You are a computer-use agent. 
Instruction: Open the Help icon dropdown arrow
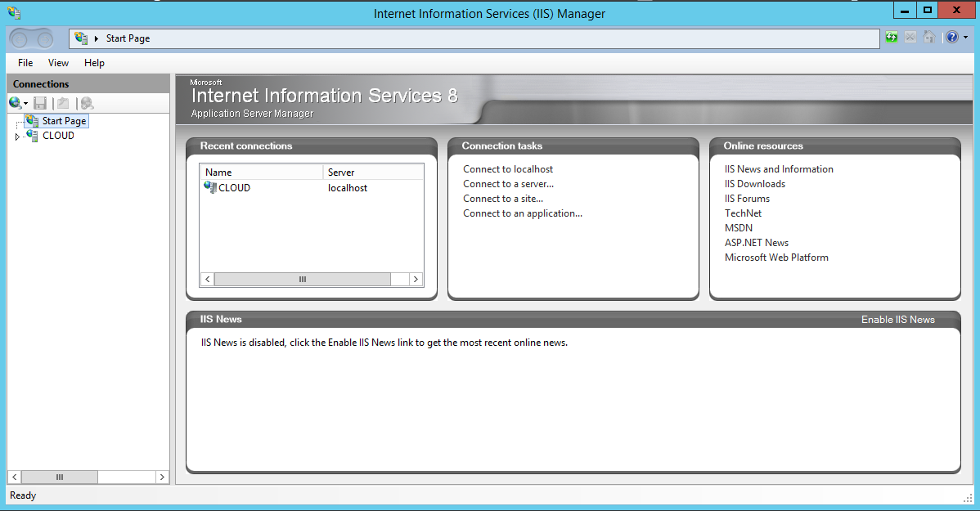point(965,38)
